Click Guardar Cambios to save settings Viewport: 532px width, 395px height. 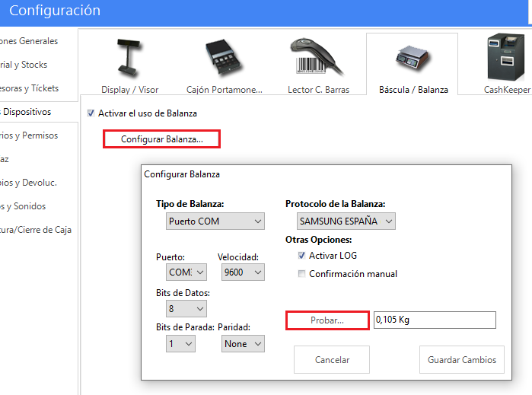click(x=461, y=360)
